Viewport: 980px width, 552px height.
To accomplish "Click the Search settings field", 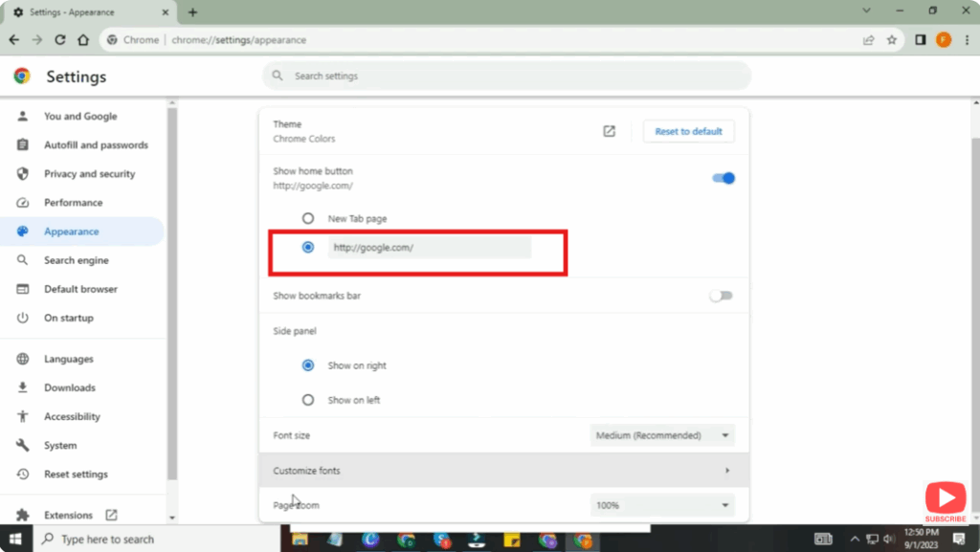I will [x=507, y=76].
